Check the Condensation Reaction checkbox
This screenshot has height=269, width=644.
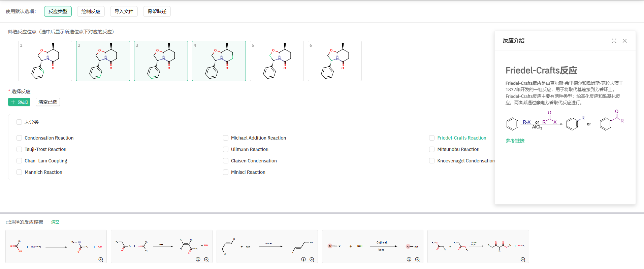[x=19, y=138]
